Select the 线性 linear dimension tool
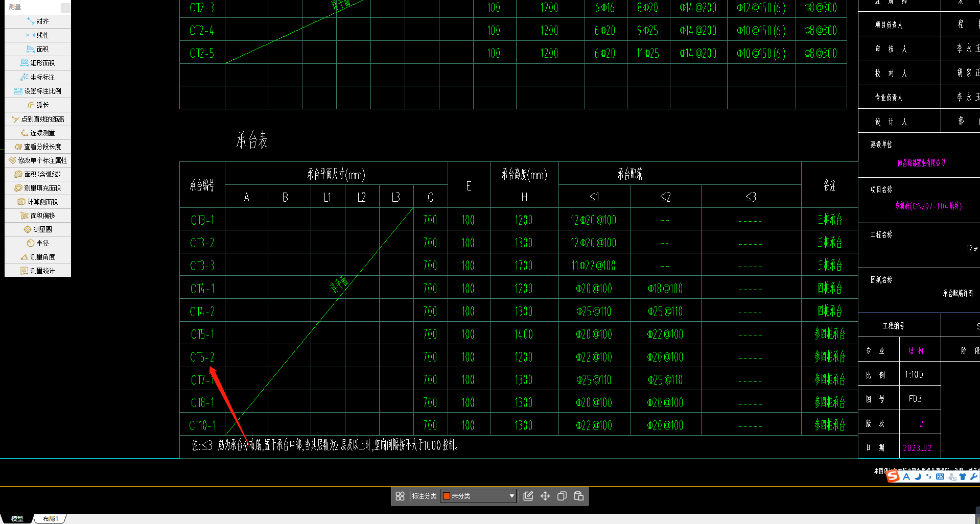 pyautogui.click(x=38, y=35)
